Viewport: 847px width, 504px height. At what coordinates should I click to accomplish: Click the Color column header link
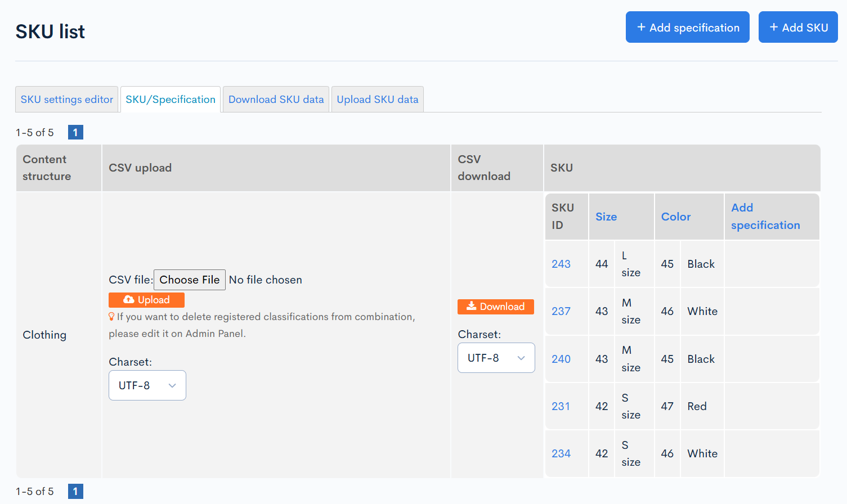(676, 217)
